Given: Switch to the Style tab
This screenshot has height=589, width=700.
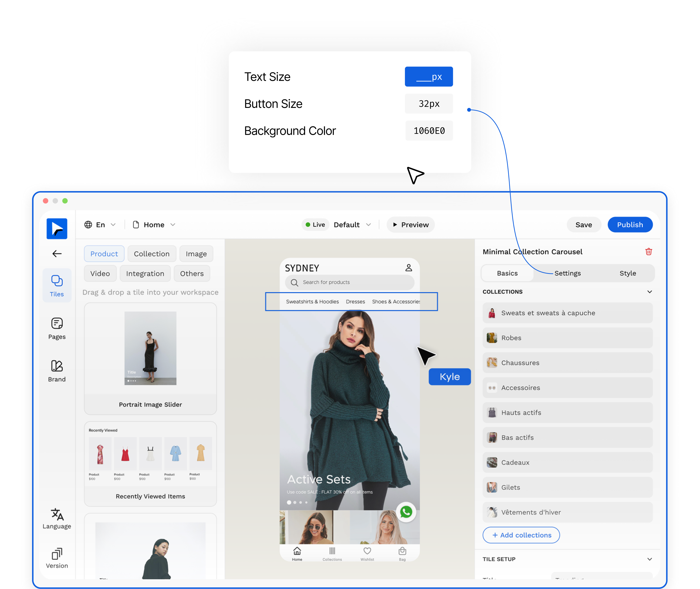Looking at the screenshot, I should (628, 273).
